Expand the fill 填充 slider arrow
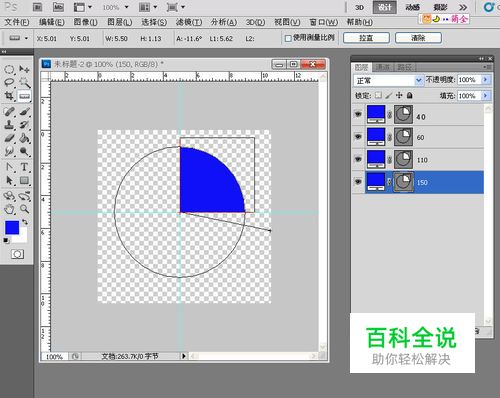Viewport: 500px width, 398px height. [x=485, y=96]
